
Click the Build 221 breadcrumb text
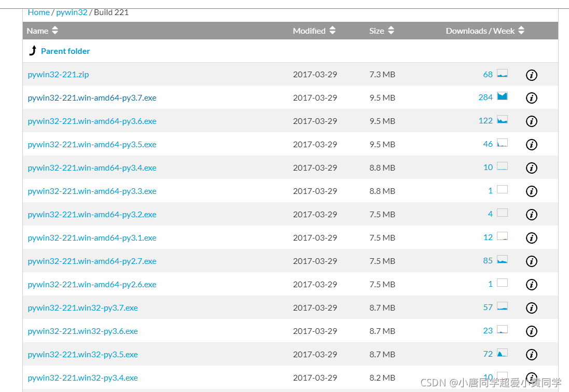pos(111,12)
